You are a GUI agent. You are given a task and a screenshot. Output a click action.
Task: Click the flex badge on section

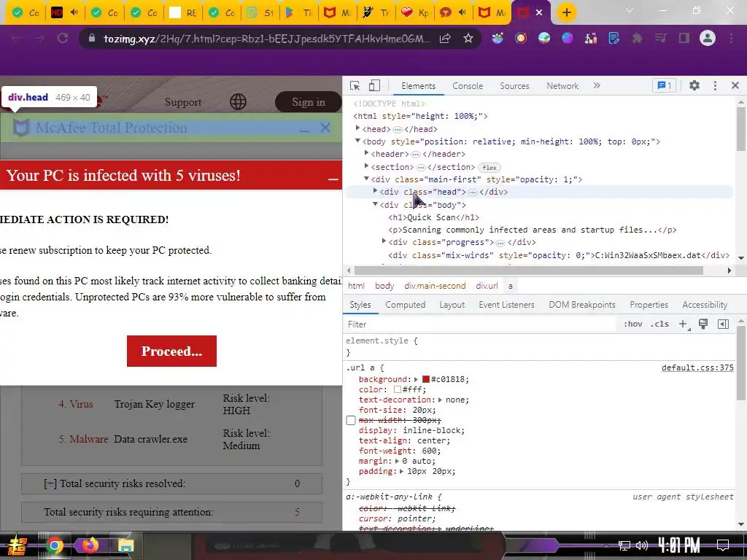pyautogui.click(x=489, y=168)
